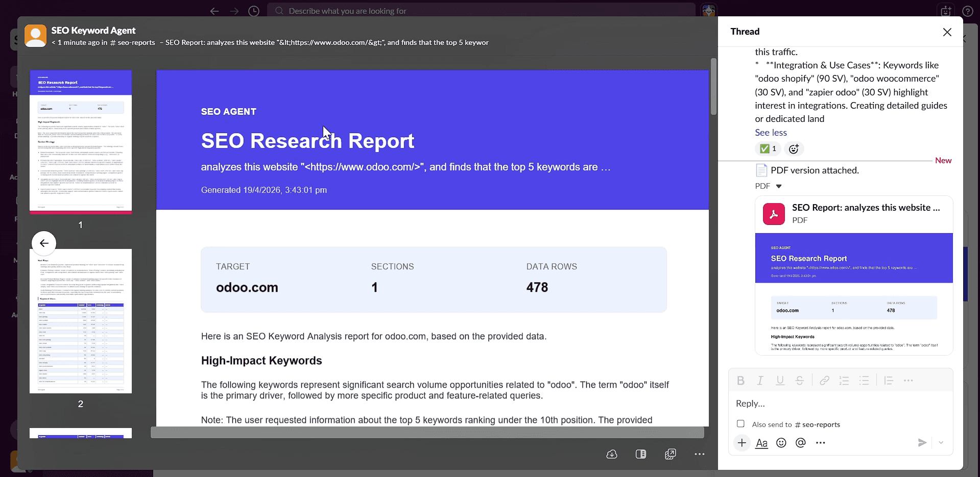Screen dimensions: 980x477
Task: Open the help icon
Action: pos(967,11)
